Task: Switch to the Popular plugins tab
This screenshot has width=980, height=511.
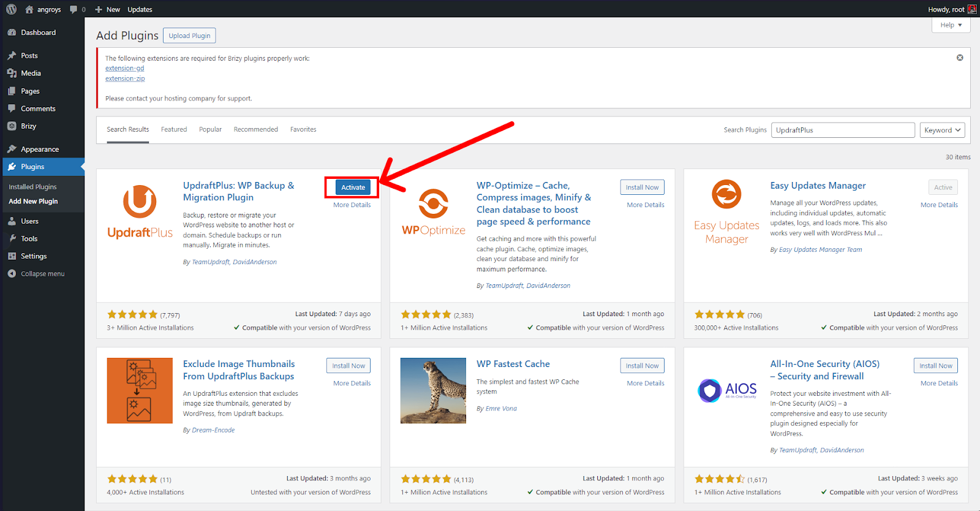Action: (210, 129)
